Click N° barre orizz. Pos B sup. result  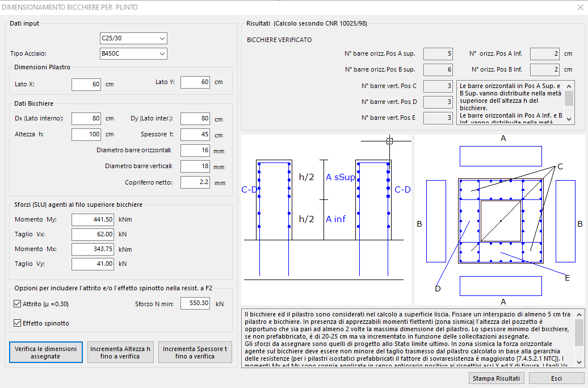coord(438,69)
